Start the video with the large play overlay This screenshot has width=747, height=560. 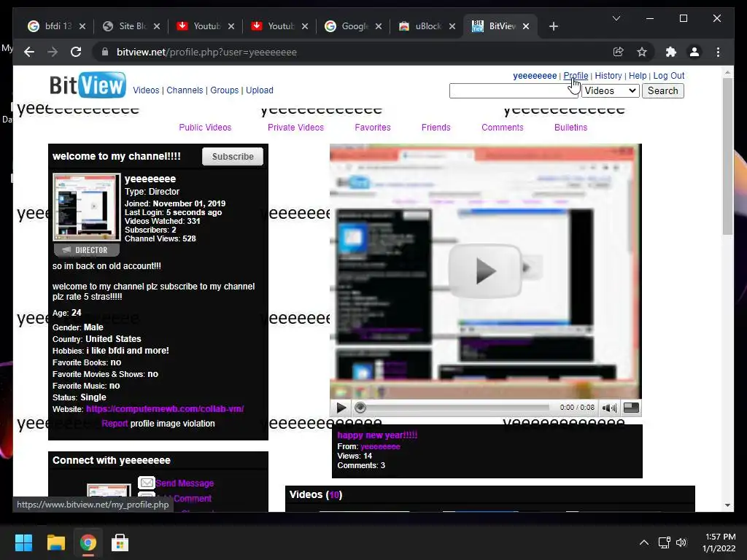coord(485,271)
